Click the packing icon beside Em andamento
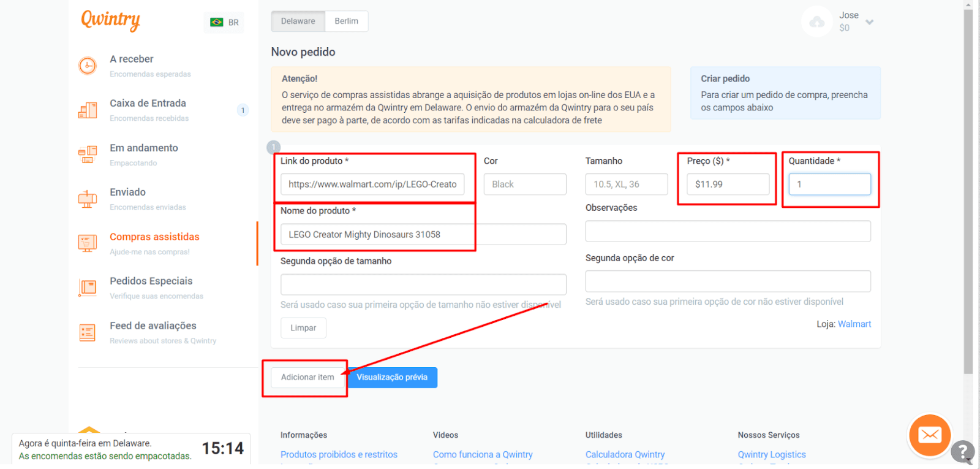Screen dimensions: 980x469 coord(88,154)
